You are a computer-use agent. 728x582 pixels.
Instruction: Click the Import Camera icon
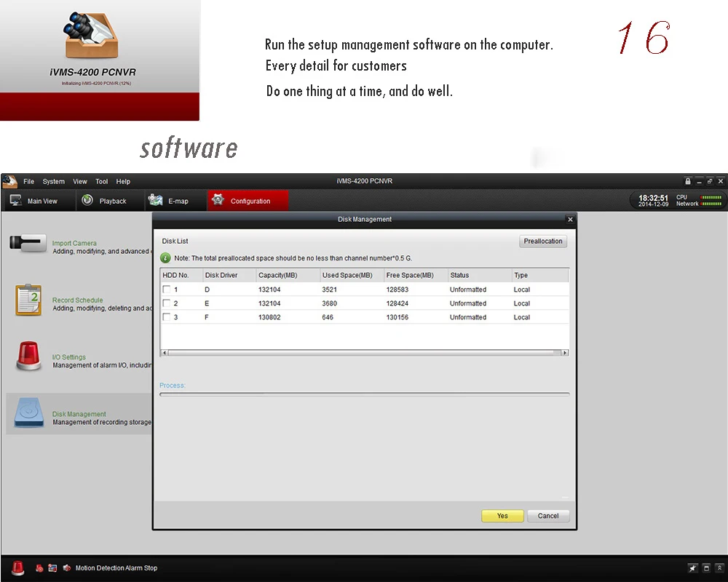(x=28, y=243)
